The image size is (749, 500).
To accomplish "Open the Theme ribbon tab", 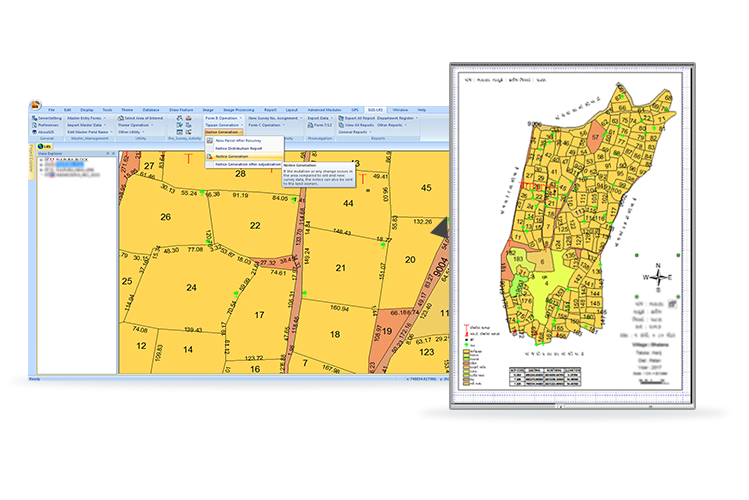I will (127, 110).
